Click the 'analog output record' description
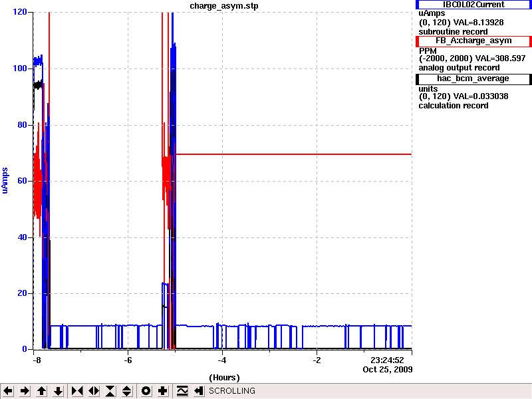532x399 pixels. [x=459, y=68]
